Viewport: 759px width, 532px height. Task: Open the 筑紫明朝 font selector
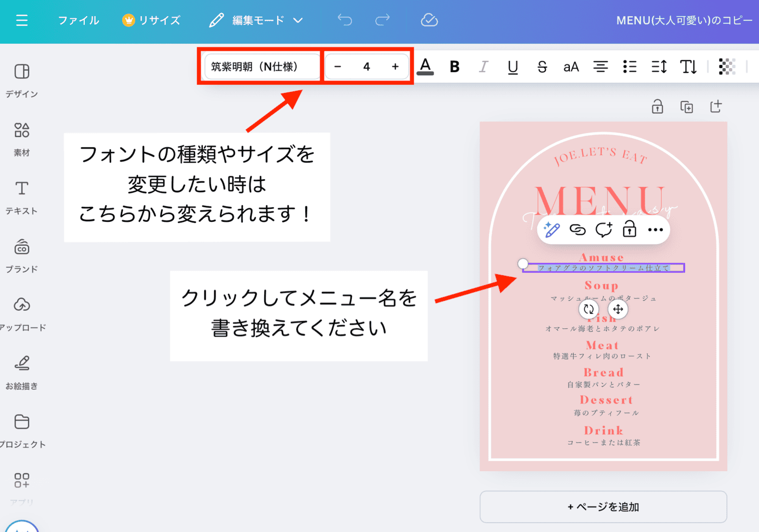pyautogui.click(x=262, y=66)
